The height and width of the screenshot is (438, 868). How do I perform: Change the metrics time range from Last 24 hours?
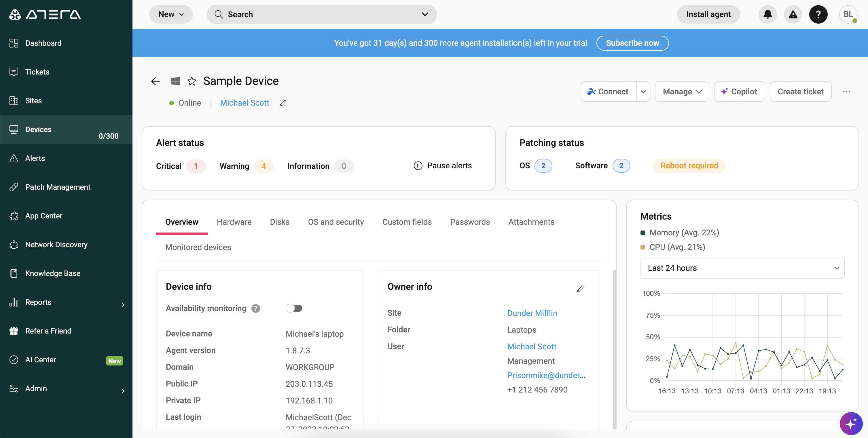pos(742,268)
